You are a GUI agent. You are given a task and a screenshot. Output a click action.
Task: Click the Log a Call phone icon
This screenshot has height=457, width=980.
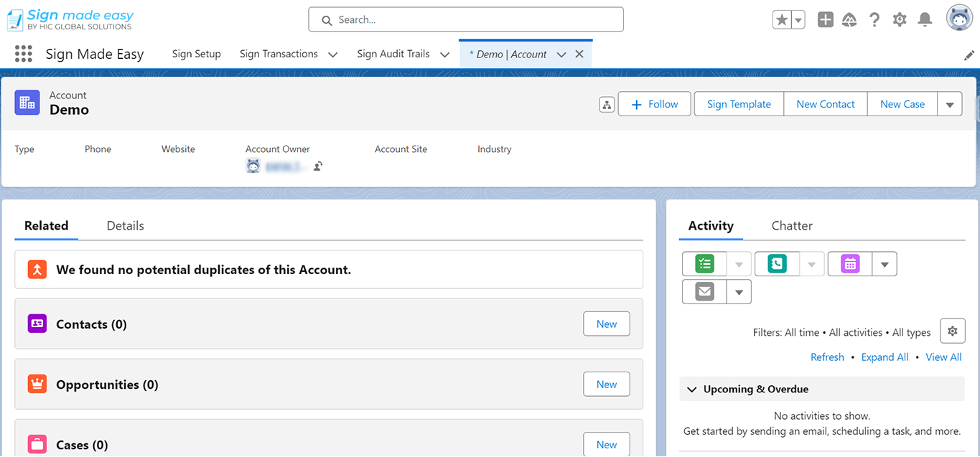pyautogui.click(x=777, y=264)
